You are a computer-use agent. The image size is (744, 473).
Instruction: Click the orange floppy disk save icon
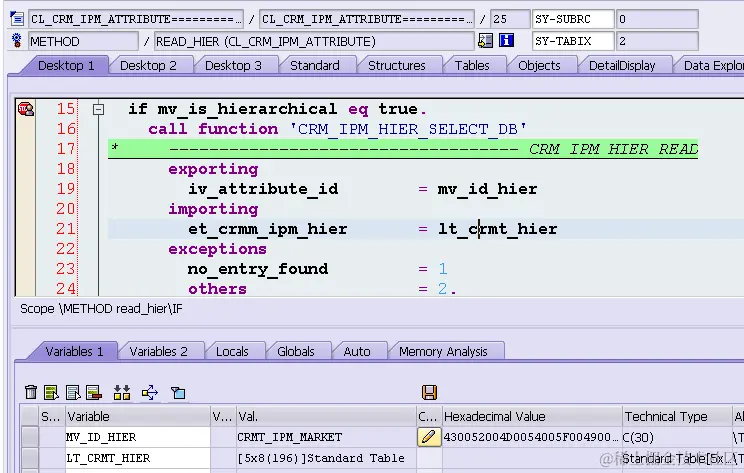coord(429,392)
